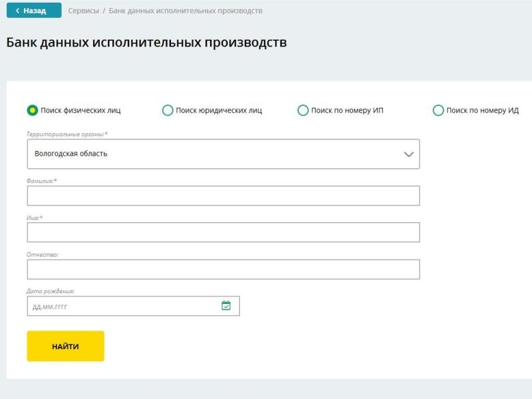
Task: Click the Дата рождения field label
Action: (51, 291)
